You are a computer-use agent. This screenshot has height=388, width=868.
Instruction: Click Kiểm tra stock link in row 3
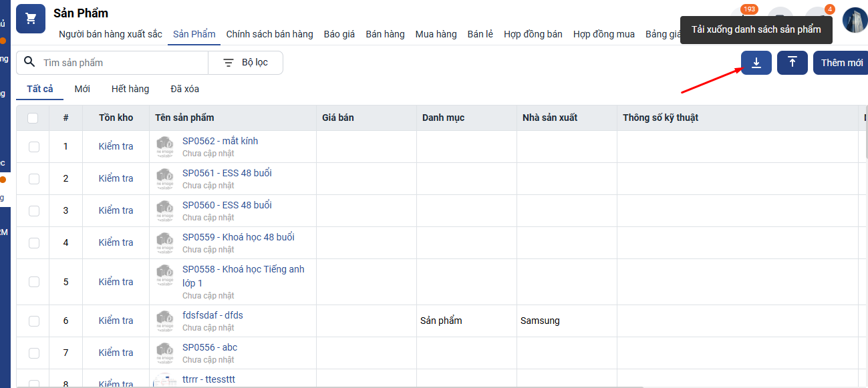116,210
